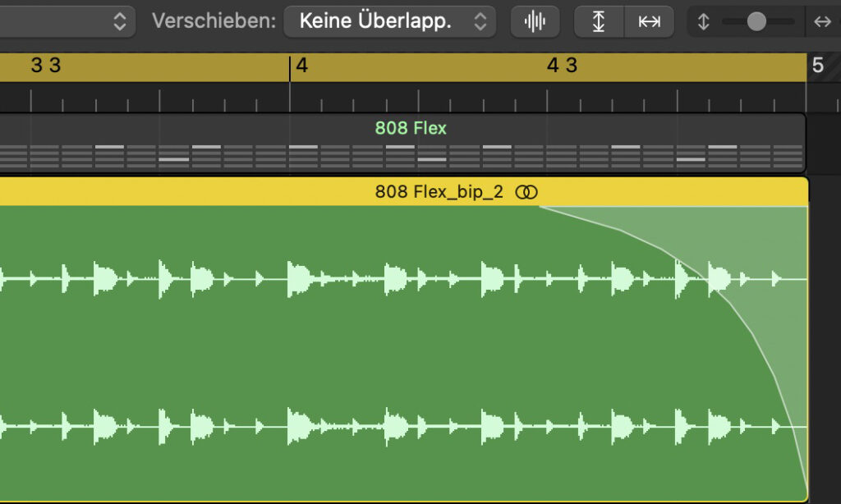Click position 4 3 in the ruler

pyautogui.click(x=562, y=66)
